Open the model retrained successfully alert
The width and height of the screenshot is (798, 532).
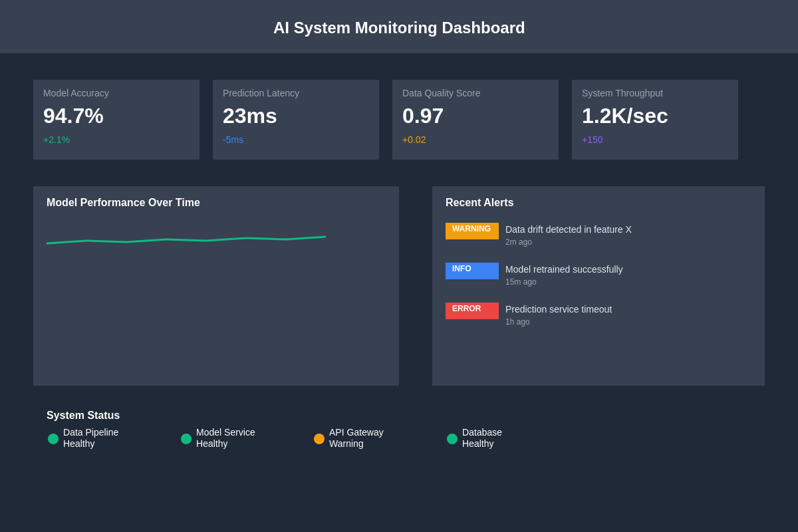tap(564, 269)
